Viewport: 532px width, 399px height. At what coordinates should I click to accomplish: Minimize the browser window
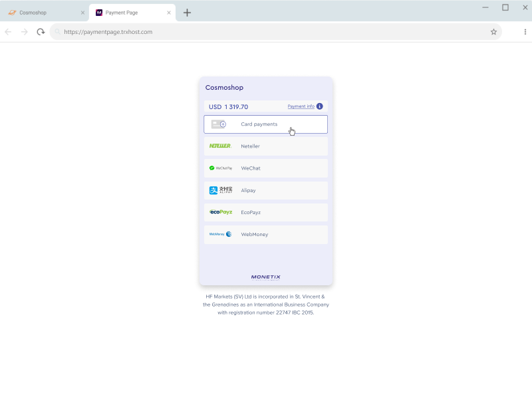[485, 7]
